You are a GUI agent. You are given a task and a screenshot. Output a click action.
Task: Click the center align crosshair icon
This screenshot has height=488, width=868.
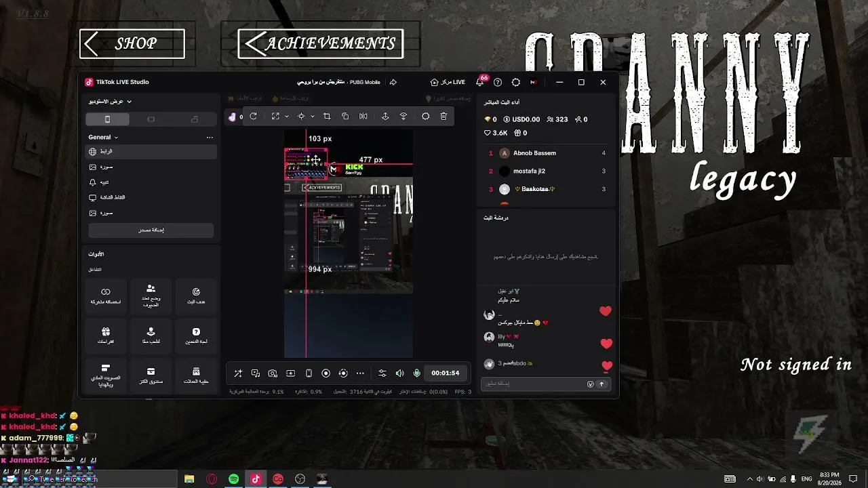click(301, 117)
